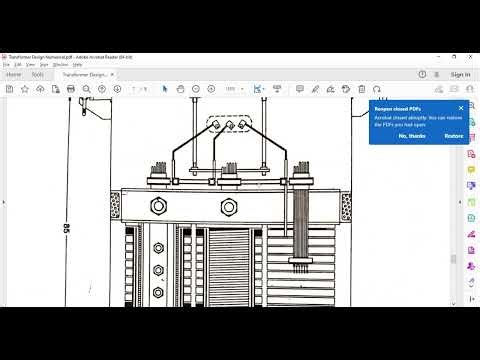Click the small arrow hiding right pane
The image size is (480, 360).
click(460, 202)
